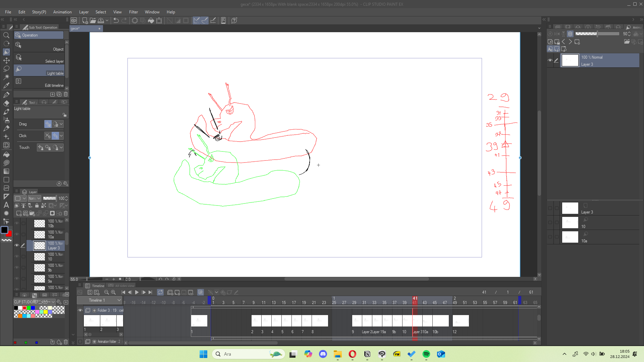
Task: Switch to All sides view tab
Action: [x=121, y=286]
